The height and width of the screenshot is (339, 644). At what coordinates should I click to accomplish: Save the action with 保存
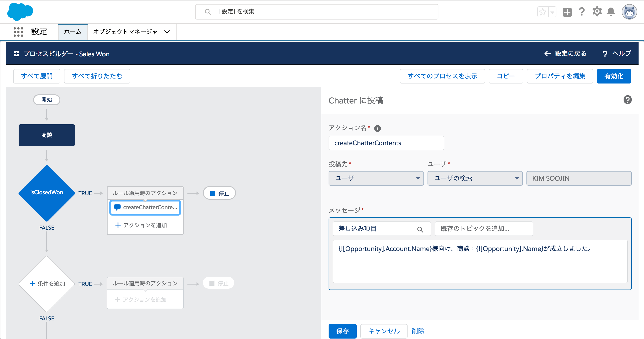tap(342, 331)
